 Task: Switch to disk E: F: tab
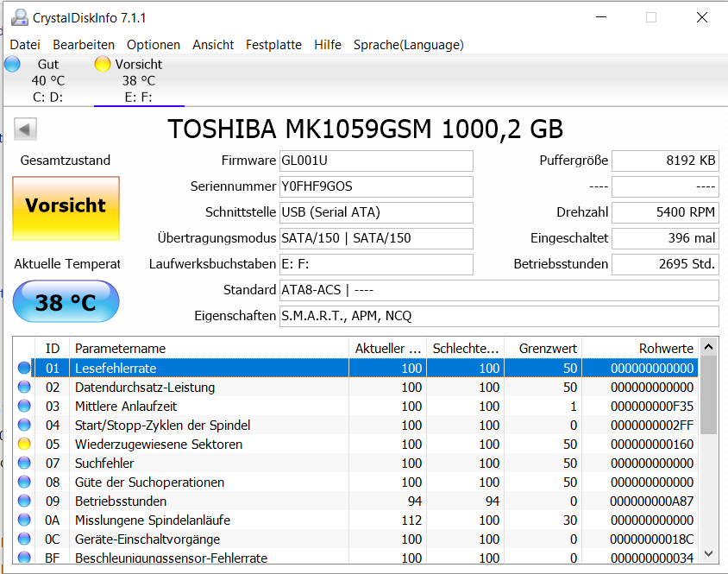coord(139,80)
